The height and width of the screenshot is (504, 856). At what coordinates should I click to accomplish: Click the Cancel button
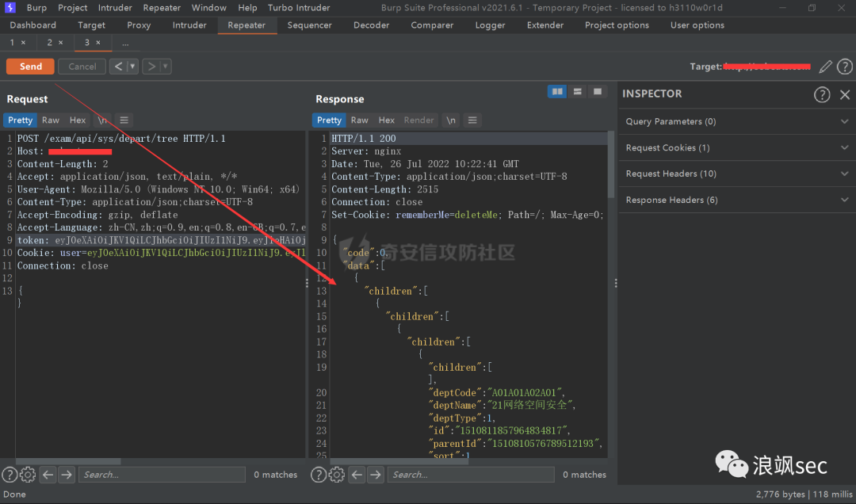point(82,67)
